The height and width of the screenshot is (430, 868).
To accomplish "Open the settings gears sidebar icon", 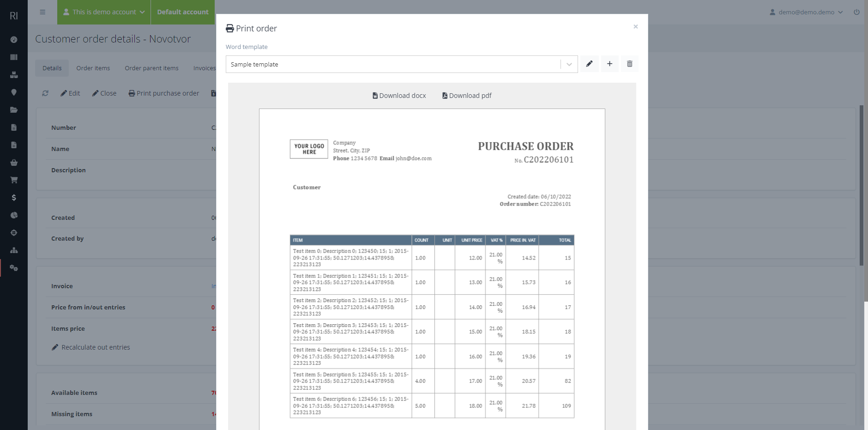I will [x=14, y=268].
